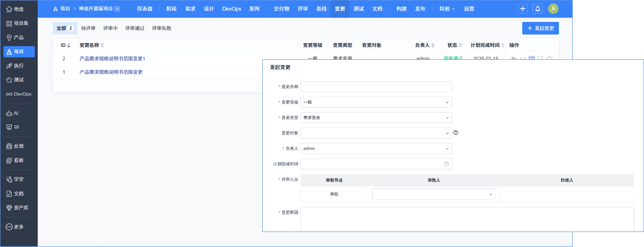Image resolution: width=644 pixels, height=247 pixels.
Task: Open the user avatar A menu
Action: coord(553,9)
